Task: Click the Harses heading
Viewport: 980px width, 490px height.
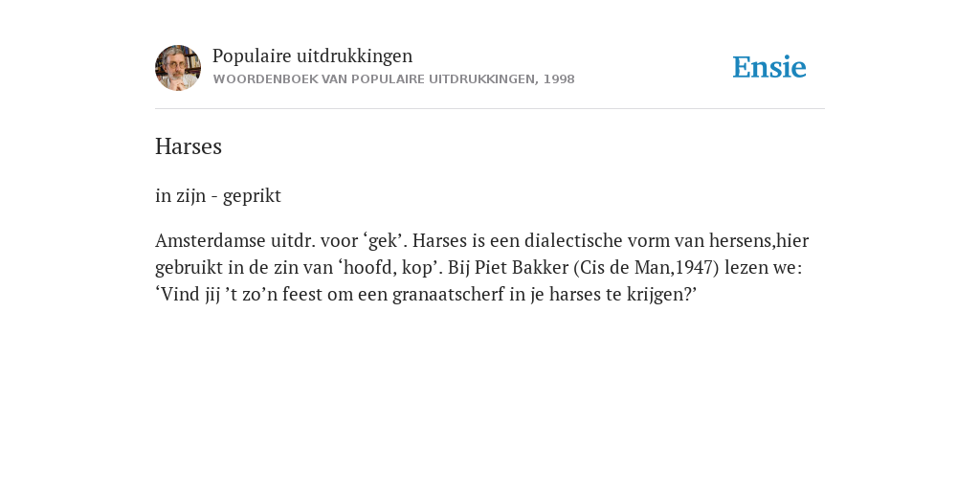Action: pyautogui.click(x=189, y=146)
